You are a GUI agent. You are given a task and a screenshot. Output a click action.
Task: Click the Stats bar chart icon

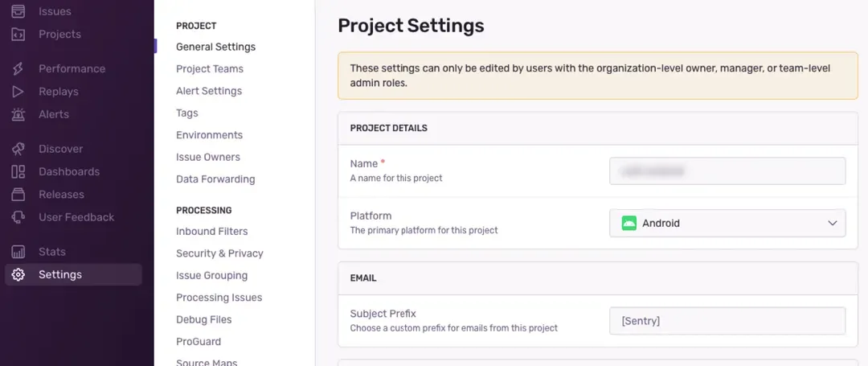18,252
